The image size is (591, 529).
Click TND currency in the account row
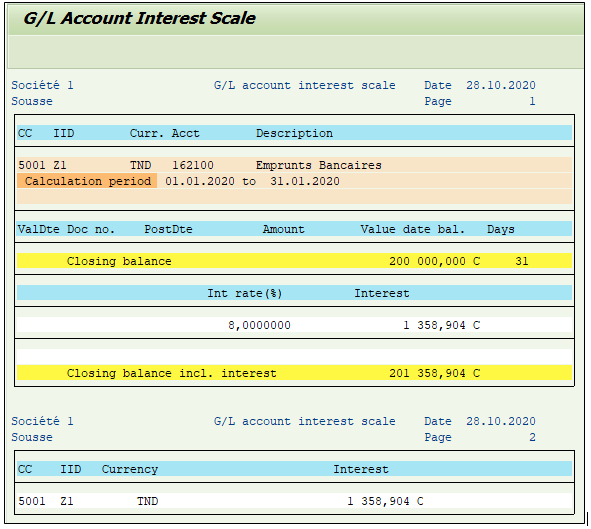pos(140,165)
